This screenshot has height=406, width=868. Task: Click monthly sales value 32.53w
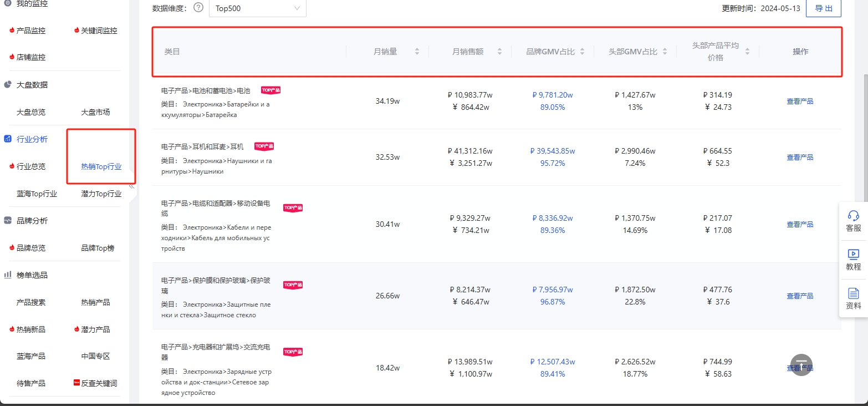387,158
